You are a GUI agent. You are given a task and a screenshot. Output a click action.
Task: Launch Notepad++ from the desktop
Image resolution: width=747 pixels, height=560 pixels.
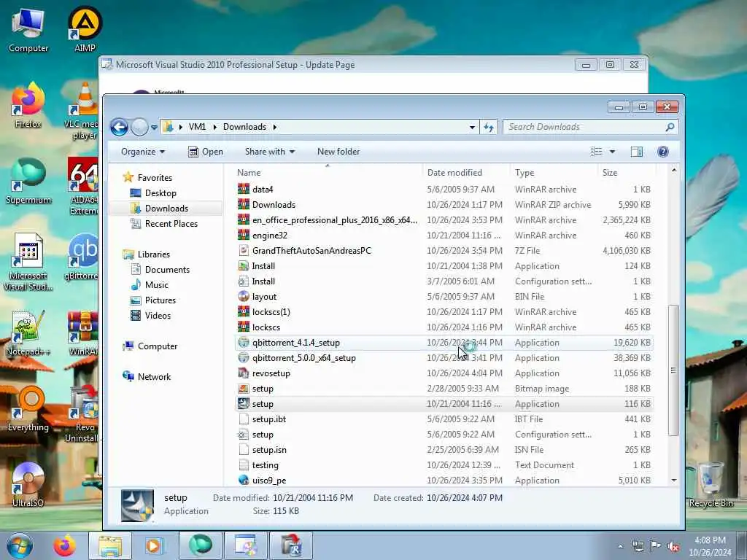point(28,333)
